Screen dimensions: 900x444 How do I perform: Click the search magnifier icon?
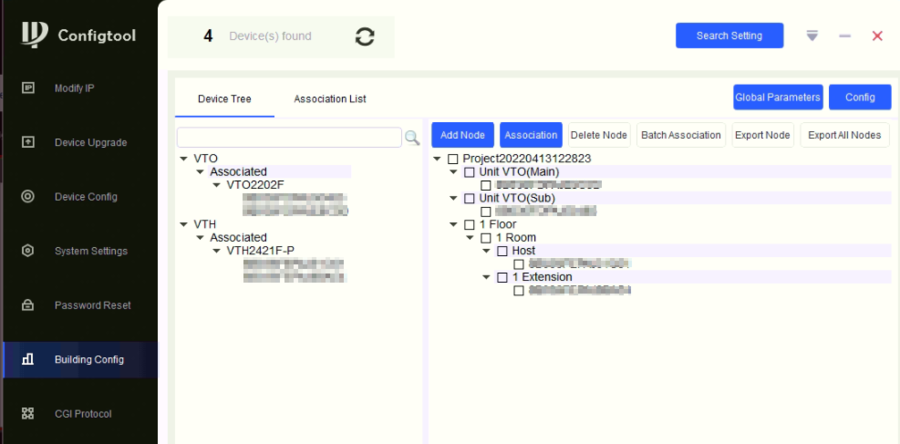[411, 137]
